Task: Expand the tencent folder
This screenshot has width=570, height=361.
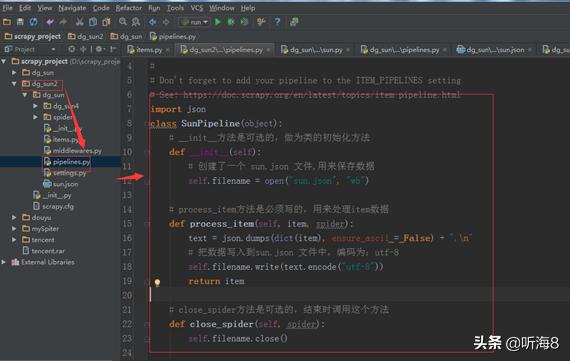Action: coord(14,240)
